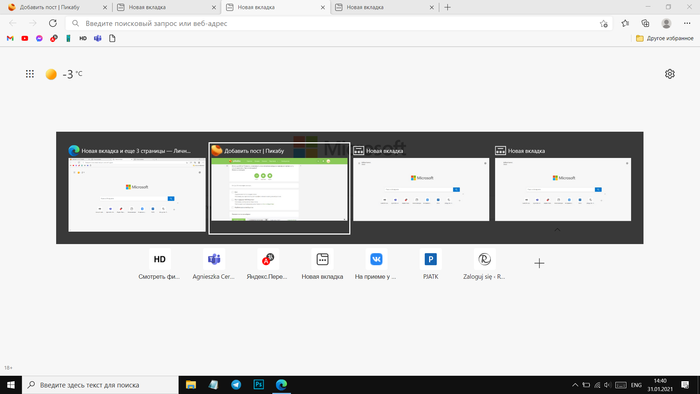Open Photoshop from the taskbar
The height and width of the screenshot is (394, 700).
258,385
